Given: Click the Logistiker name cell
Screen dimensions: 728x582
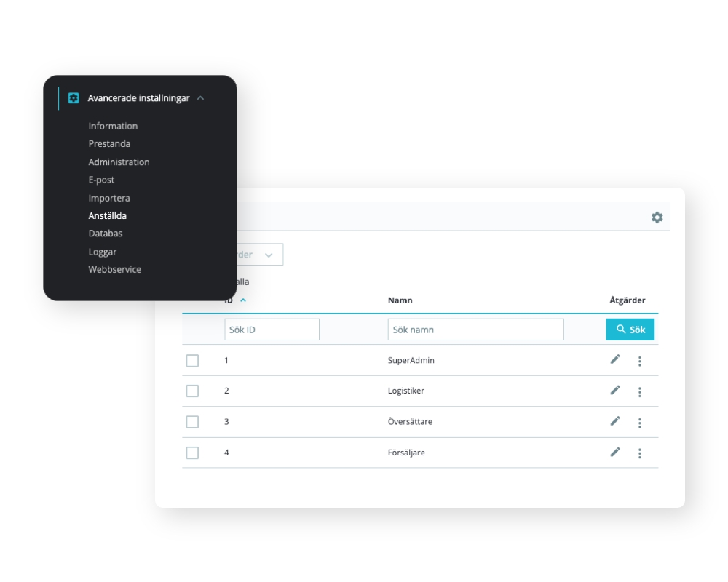Looking at the screenshot, I should (x=405, y=391).
